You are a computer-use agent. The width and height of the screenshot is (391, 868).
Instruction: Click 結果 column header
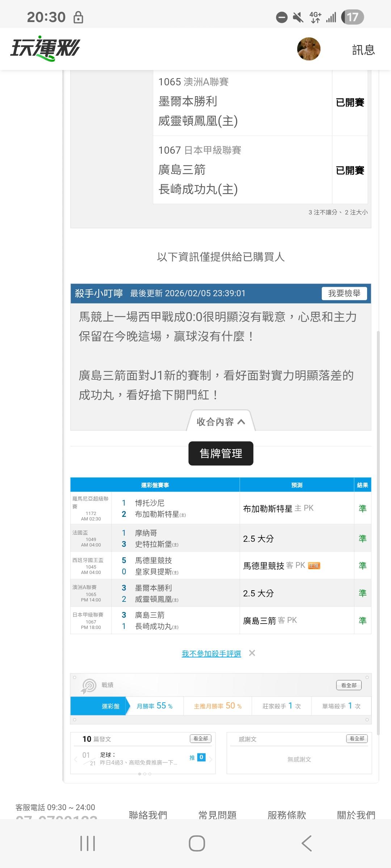362,485
